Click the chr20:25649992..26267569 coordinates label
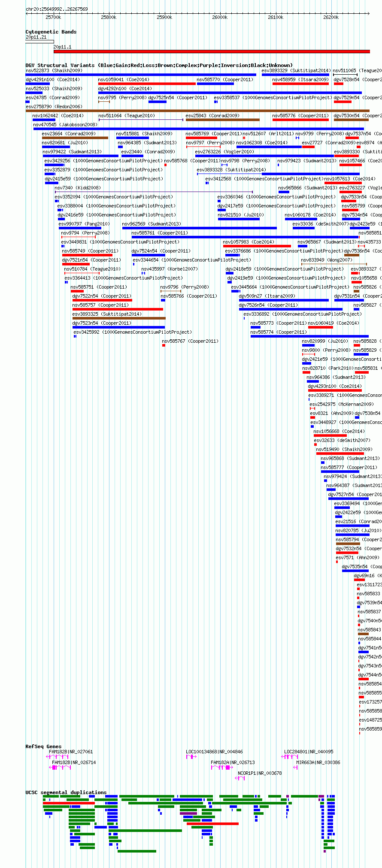382x868 pixels. tap(57, 9)
